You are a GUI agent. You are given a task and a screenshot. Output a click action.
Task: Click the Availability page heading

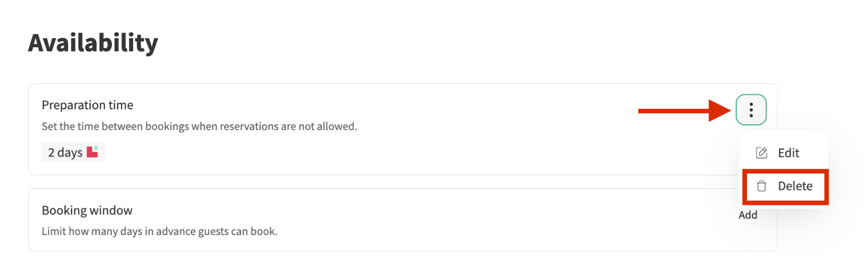(x=93, y=43)
